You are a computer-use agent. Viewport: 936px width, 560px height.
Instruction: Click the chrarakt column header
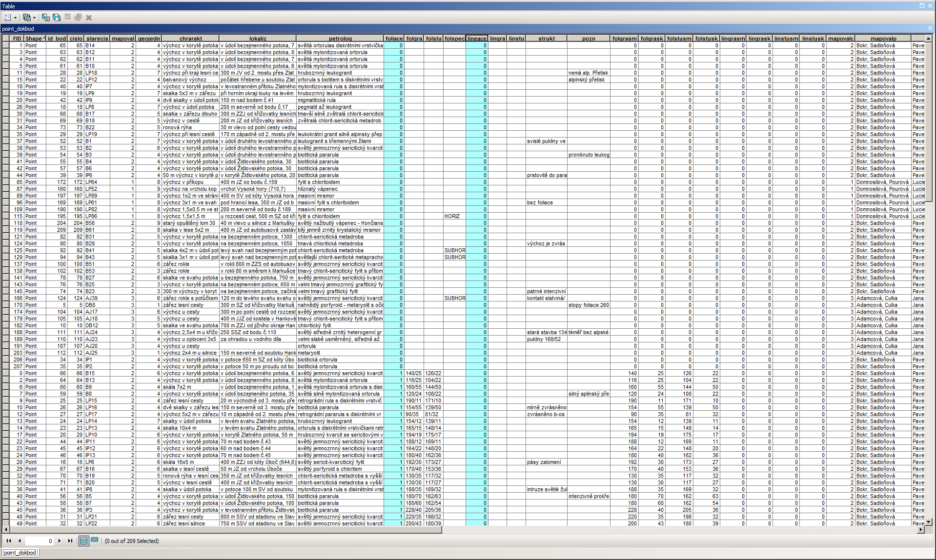coord(191,39)
